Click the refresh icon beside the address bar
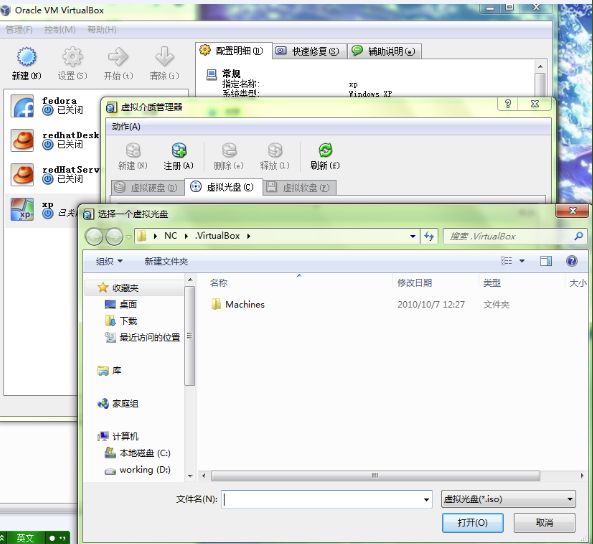593x544 pixels. coord(429,236)
